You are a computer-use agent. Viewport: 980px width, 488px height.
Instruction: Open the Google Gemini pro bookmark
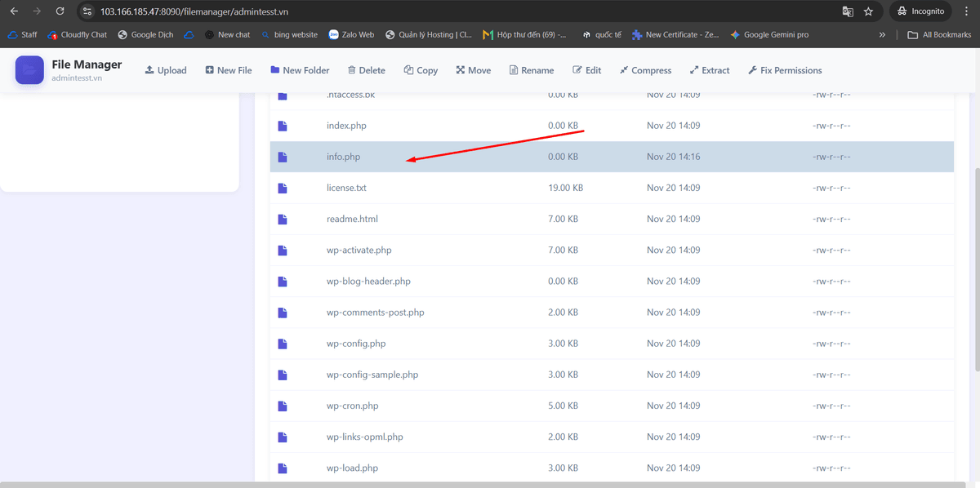(775, 35)
